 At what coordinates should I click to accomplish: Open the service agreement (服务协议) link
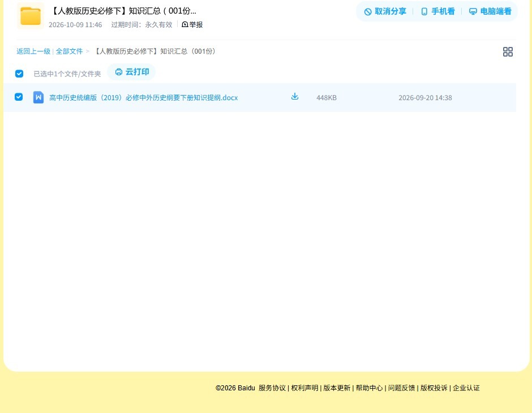[272, 388]
